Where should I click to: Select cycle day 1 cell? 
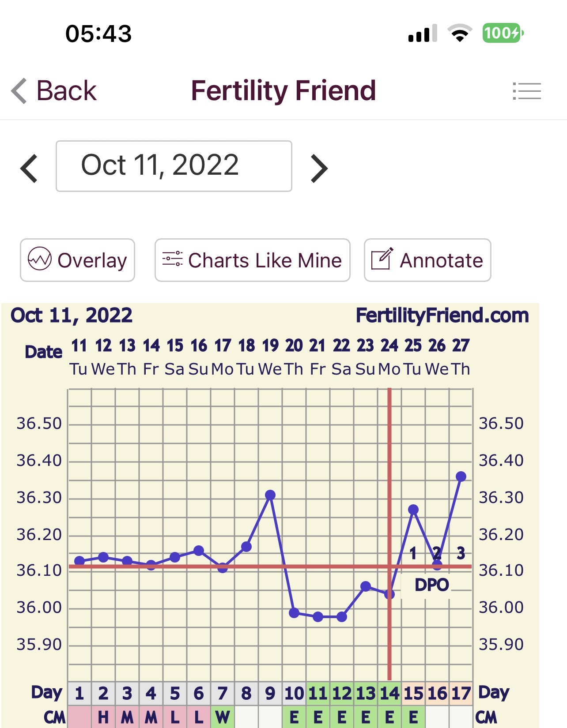pos(79,693)
